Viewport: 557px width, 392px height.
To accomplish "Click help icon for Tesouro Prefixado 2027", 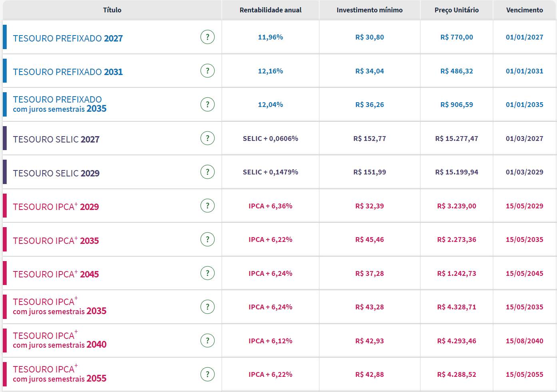I will click(207, 37).
